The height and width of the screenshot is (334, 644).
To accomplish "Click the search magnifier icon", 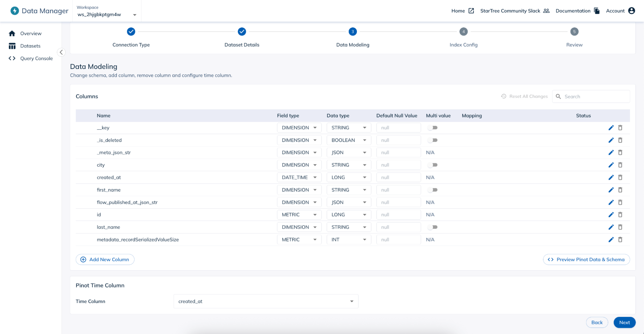I will 558,96.
